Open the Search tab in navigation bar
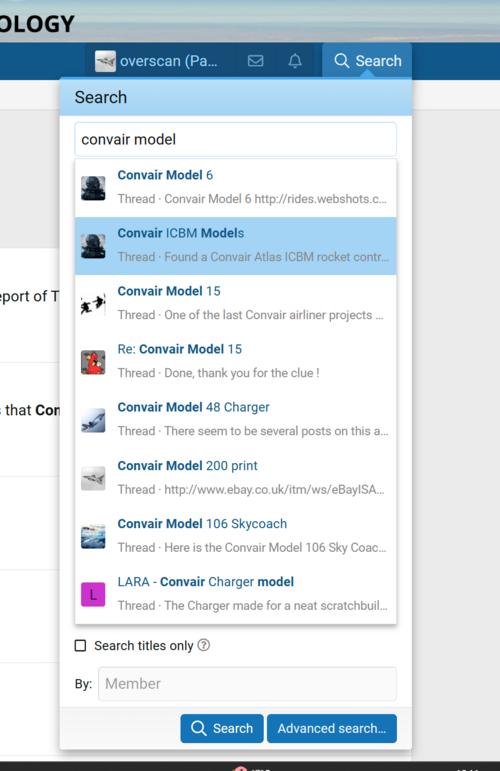Screen dimensions: 500x771 coord(367,61)
